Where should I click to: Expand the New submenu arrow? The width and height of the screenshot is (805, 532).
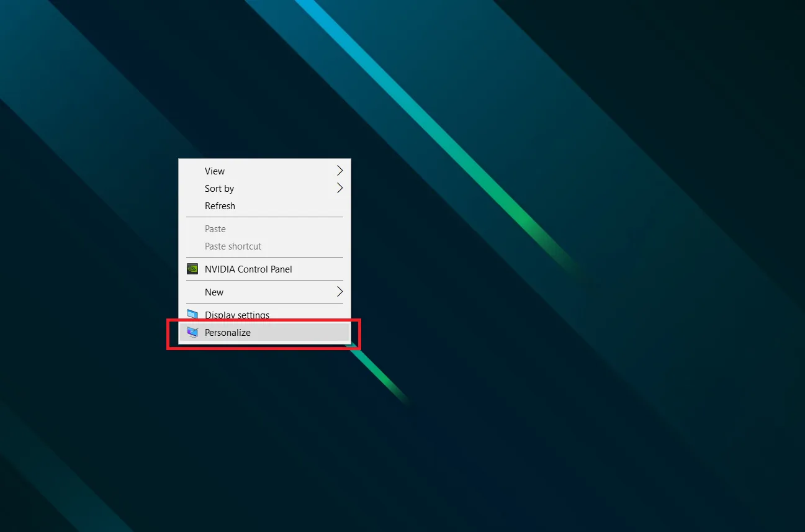340,292
